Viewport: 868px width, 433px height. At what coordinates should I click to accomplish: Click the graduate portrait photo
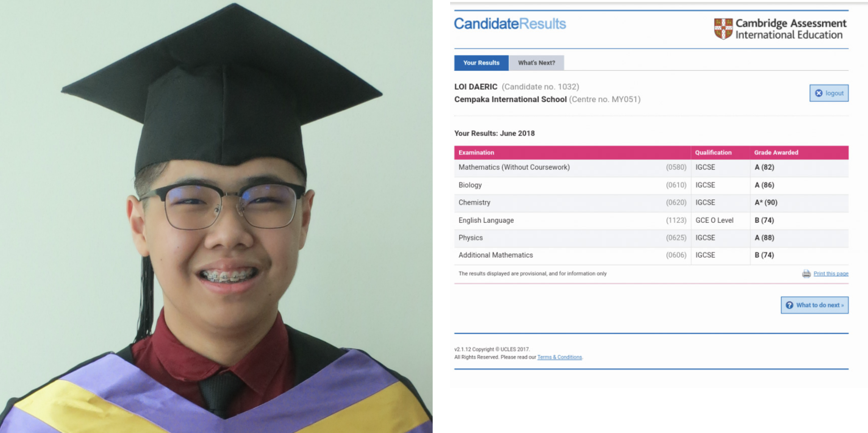[x=216, y=216]
